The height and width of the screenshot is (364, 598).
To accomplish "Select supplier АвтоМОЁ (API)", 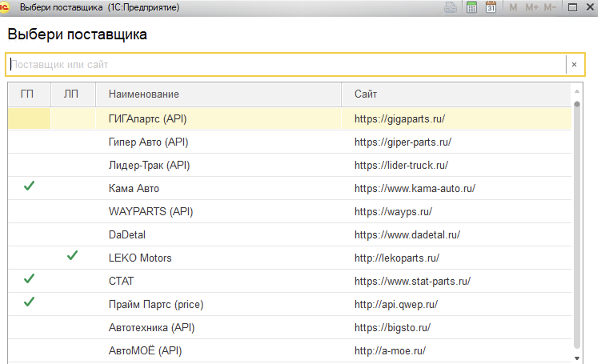I will coord(145,351).
